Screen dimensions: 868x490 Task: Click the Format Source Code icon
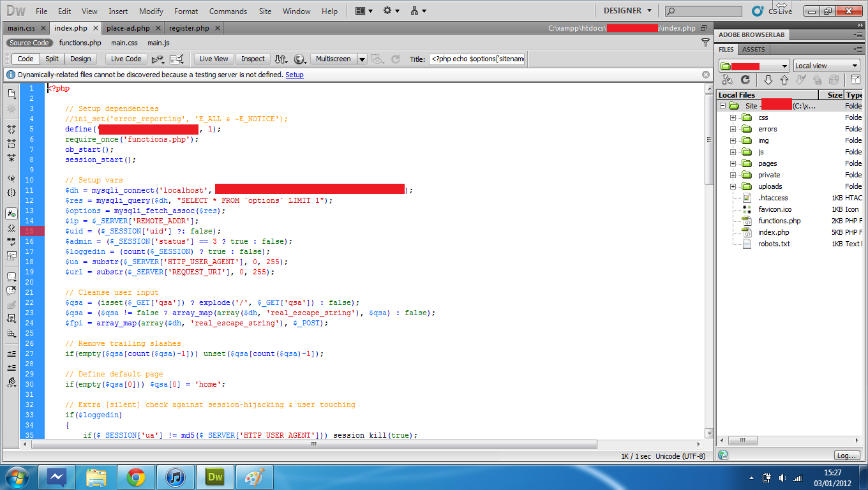click(x=11, y=382)
